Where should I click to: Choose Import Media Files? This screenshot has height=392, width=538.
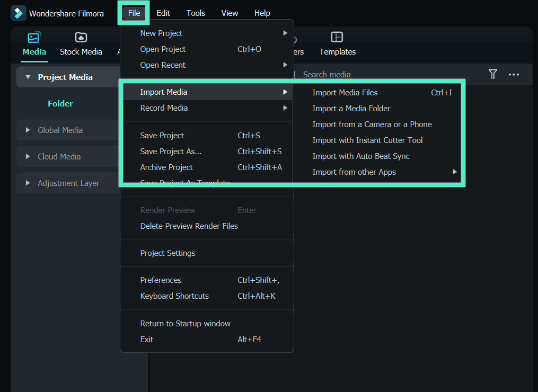coord(345,92)
